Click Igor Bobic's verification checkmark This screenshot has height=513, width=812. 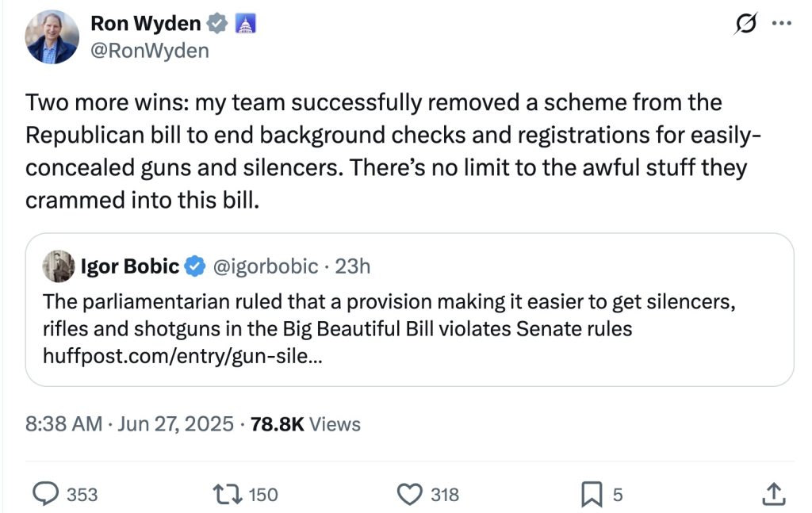coord(195,266)
